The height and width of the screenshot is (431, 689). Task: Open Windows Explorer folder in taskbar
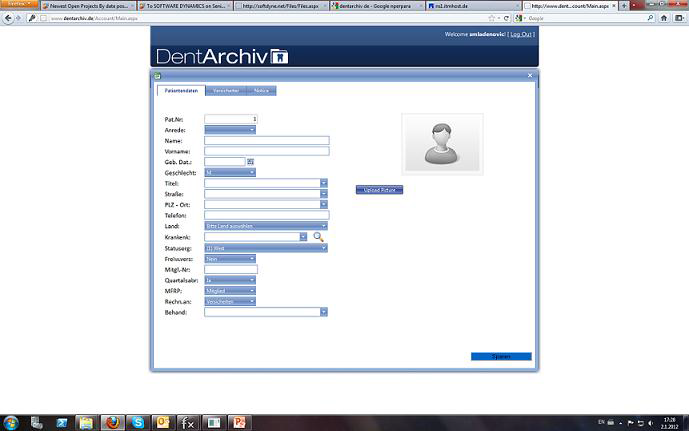click(87, 423)
